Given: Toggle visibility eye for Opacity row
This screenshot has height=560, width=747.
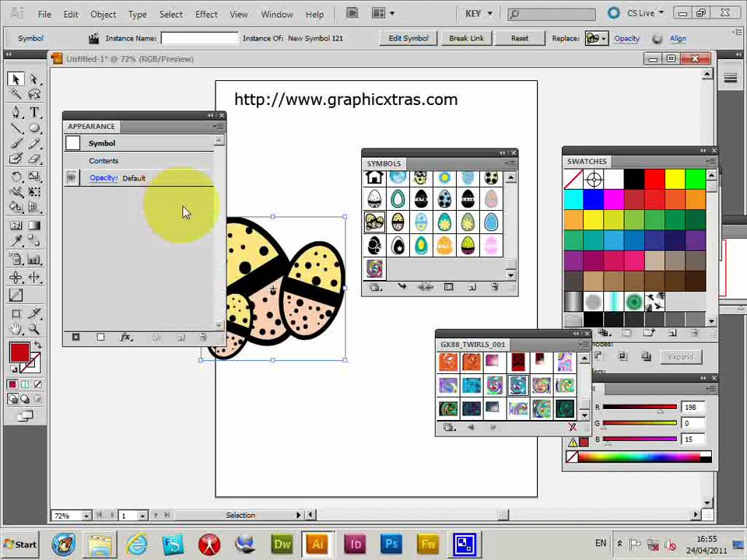Looking at the screenshot, I should click(72, 177).
